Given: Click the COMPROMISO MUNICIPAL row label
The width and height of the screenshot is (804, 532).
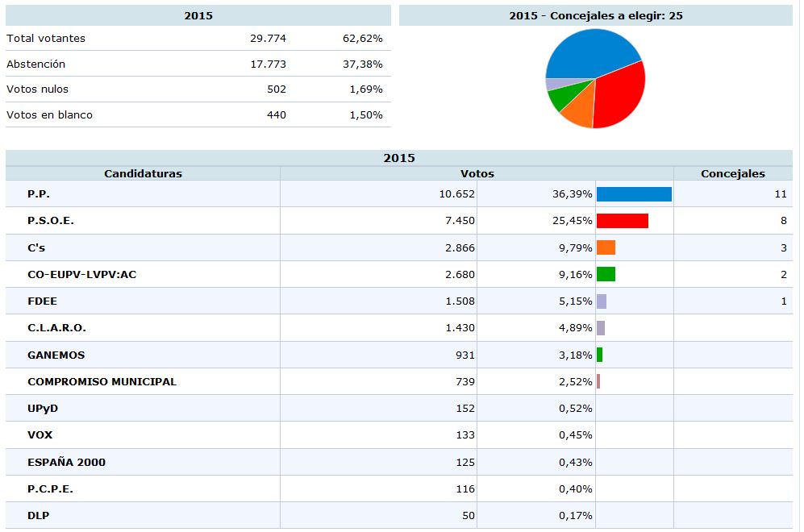Looking at the screenshot, I should pyautogui.click(x=102, y=381).
